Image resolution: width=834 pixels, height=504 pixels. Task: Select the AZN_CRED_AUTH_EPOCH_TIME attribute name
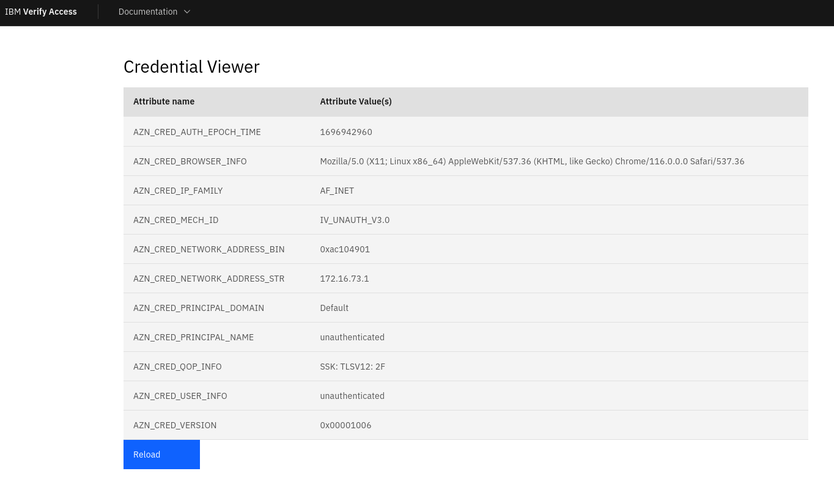pos(197,132)
